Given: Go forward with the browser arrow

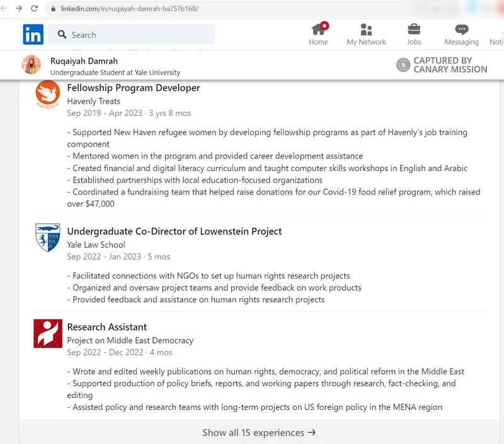Looking at the screenshot, I should [19, 8].
